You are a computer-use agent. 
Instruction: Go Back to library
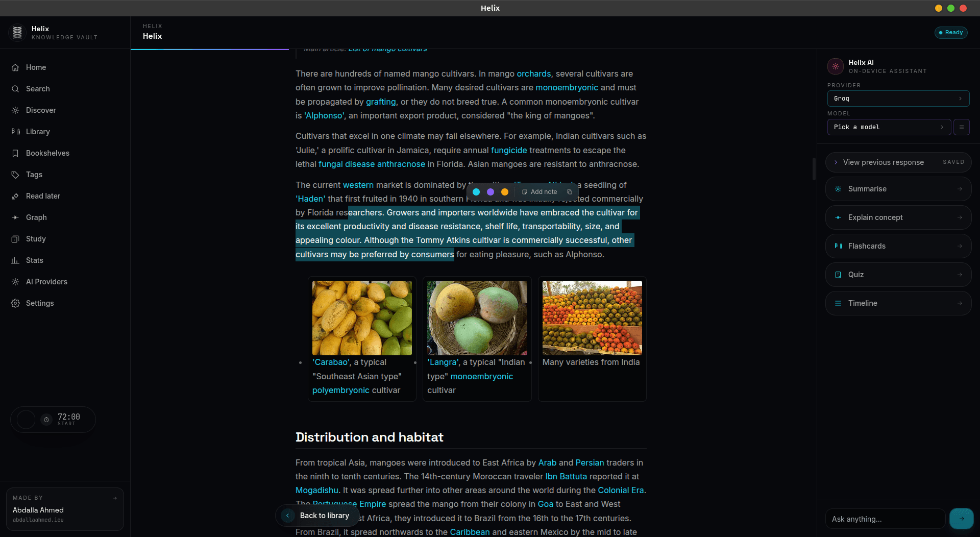coord(316,516)
